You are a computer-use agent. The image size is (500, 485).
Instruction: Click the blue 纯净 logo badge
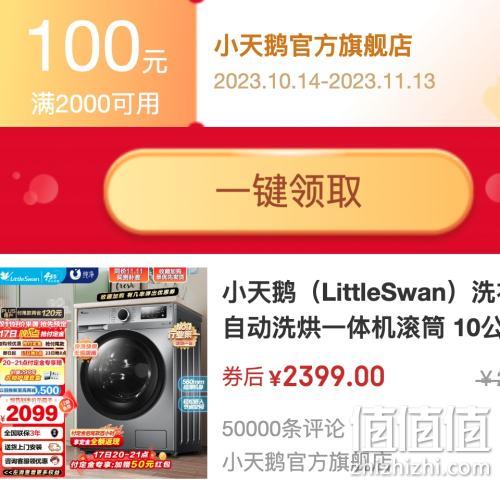click(x=83, y=275)
